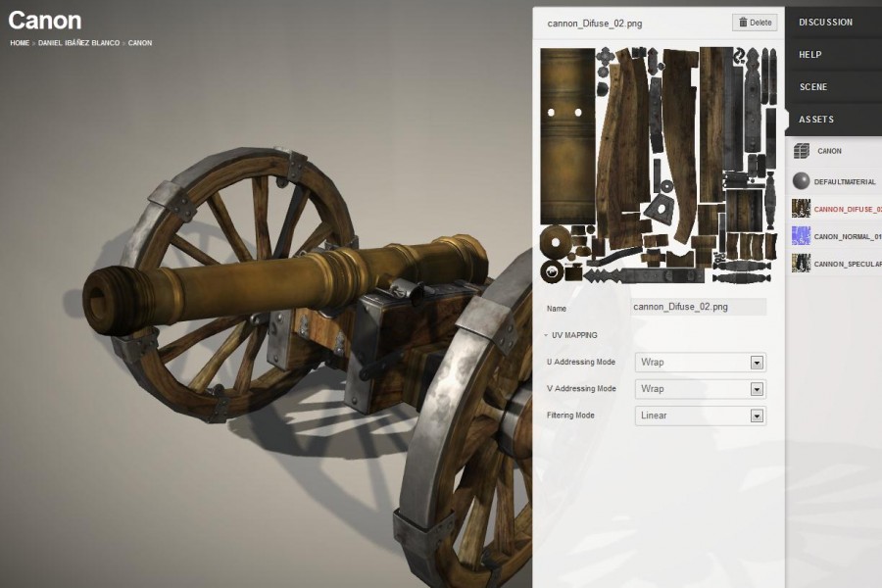The height and width of the screenshot is (588, 882).
Task: Select the DEFAULTMATERIAL asset label
Action: tap(845, 181)
